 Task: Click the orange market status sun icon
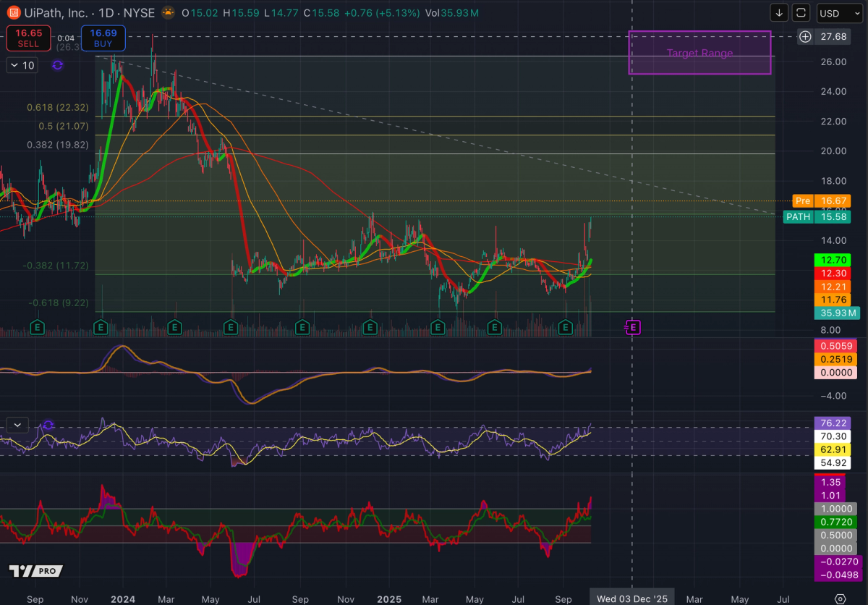[x=168, y=12]
